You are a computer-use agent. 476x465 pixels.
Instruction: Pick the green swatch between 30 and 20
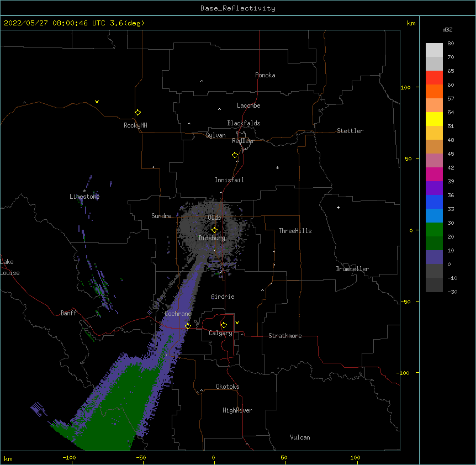[434, 230]
